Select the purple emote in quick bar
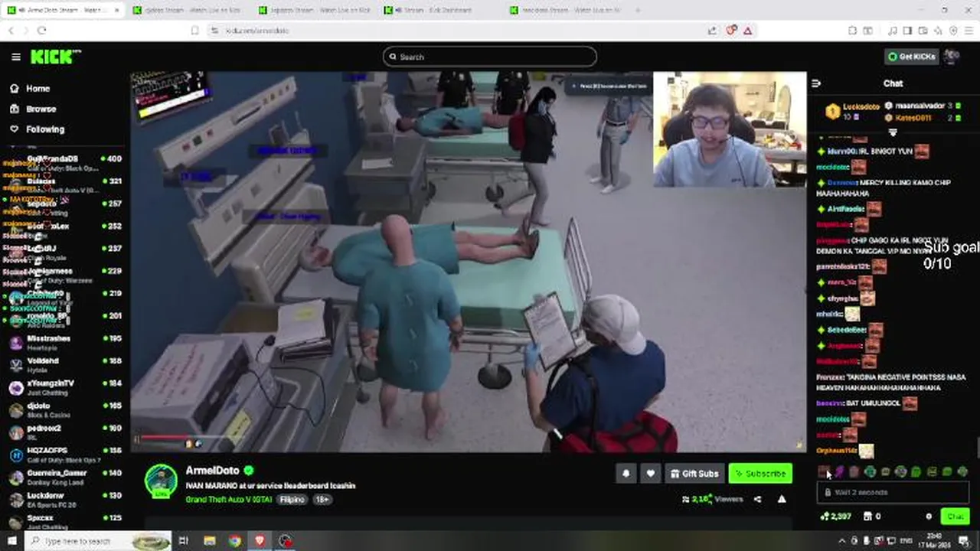Viewport: 980px width, 551px height. tap(839, 472)
